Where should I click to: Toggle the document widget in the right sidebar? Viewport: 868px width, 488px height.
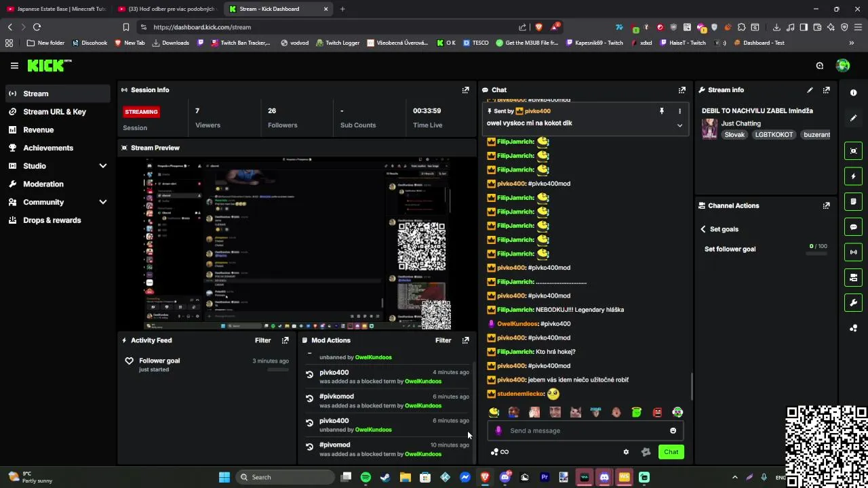853,201
